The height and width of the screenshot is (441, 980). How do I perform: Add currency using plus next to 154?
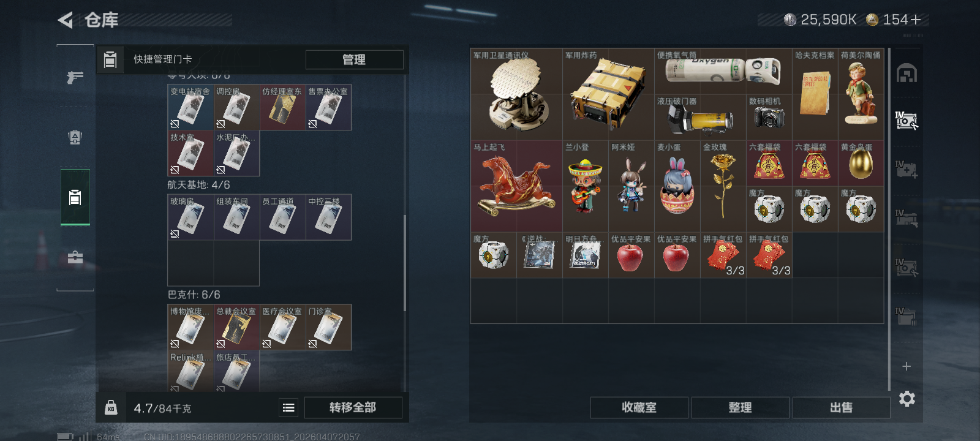coord(916,20)
